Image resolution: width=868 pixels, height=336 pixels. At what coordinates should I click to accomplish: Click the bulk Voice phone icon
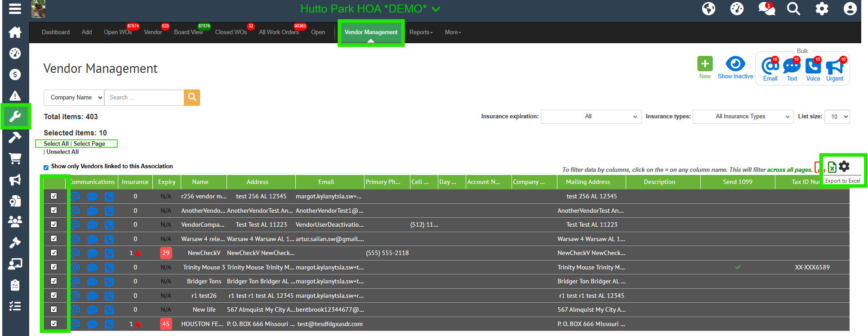(x=813, y=67)
